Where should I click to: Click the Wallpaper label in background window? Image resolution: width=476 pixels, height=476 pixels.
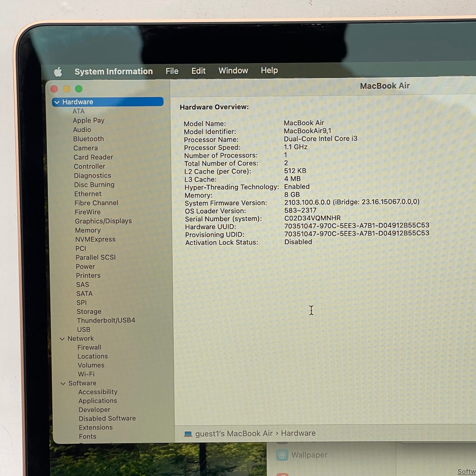[309, 455]
